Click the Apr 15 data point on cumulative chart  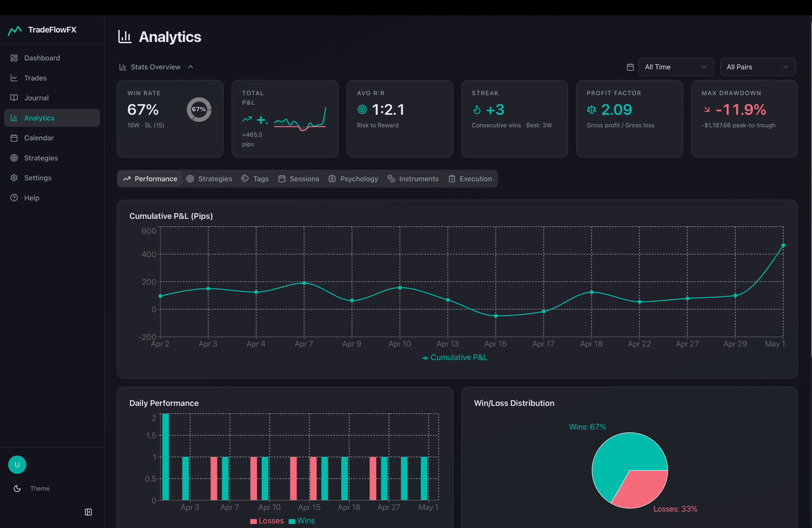[x=496, y=316]
